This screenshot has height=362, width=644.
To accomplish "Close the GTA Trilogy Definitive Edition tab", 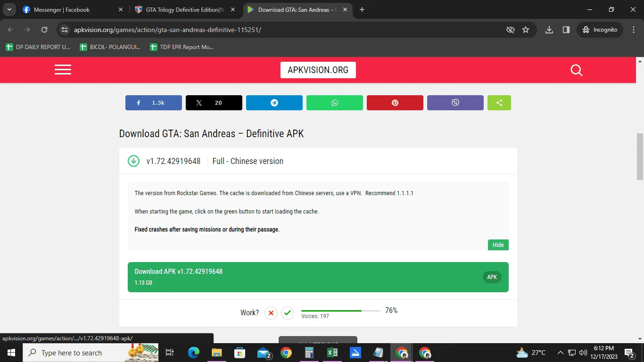I will (233, 9).
